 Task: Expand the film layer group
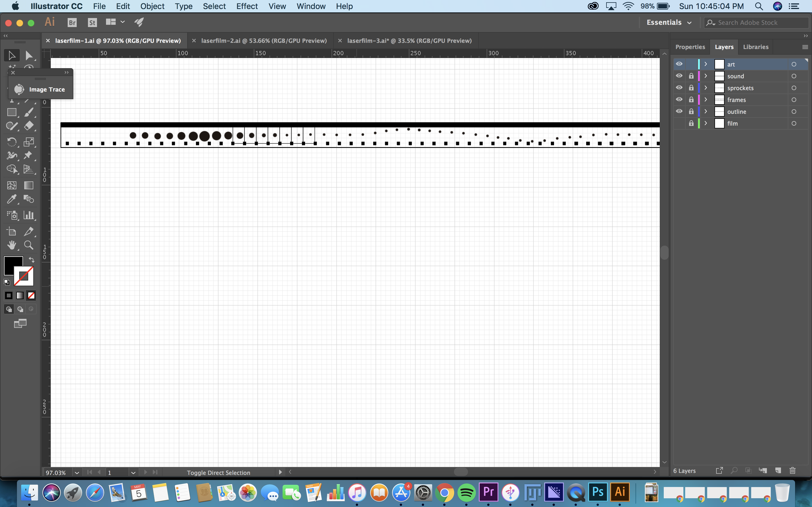click(706, 123)
